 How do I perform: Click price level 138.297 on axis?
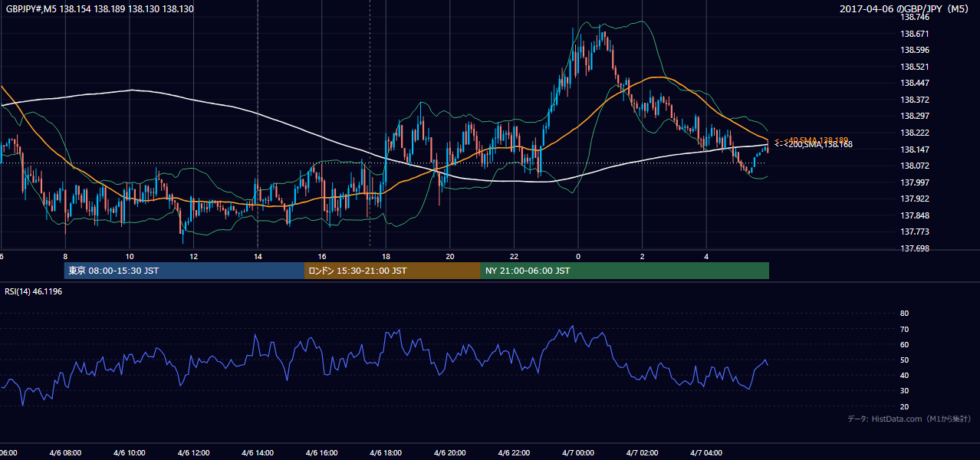pos(915,116)
